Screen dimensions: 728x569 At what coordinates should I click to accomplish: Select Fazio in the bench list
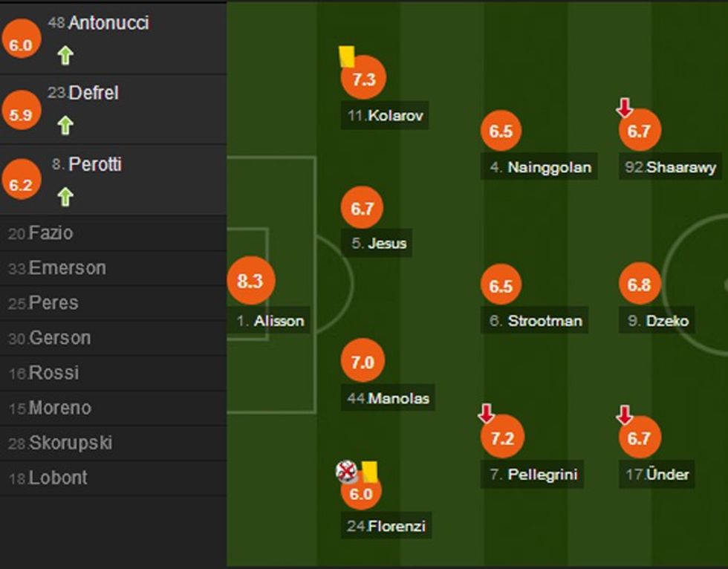click(51, 233)
